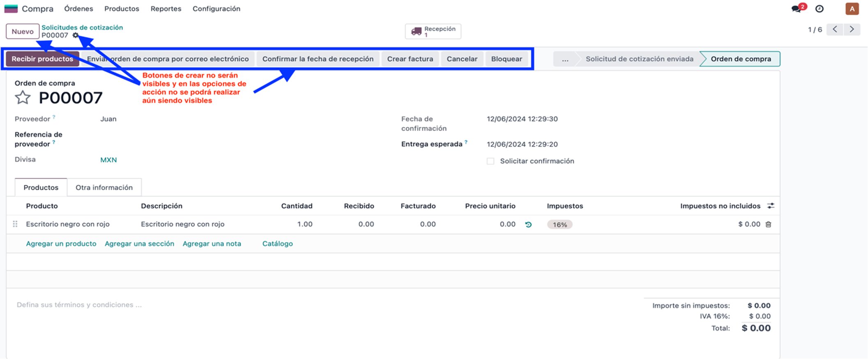Viewport: 868px width, 359px height.
Task: Click the Recepción truck icon
Action: click(x=417, y=31)
